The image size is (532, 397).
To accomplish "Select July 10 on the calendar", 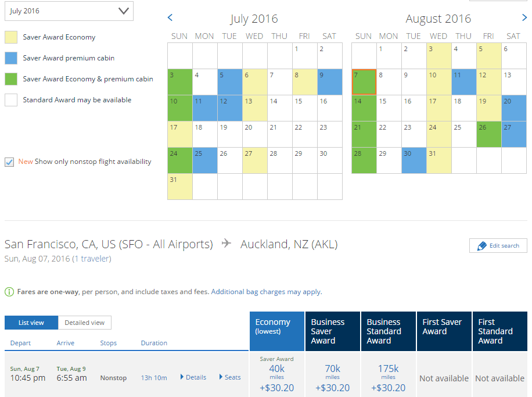I will point(180,108).
